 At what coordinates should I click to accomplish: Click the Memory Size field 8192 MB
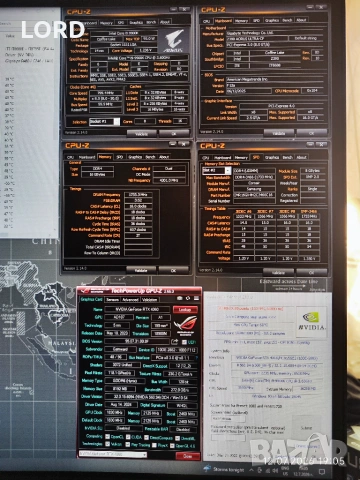(120, 389)
